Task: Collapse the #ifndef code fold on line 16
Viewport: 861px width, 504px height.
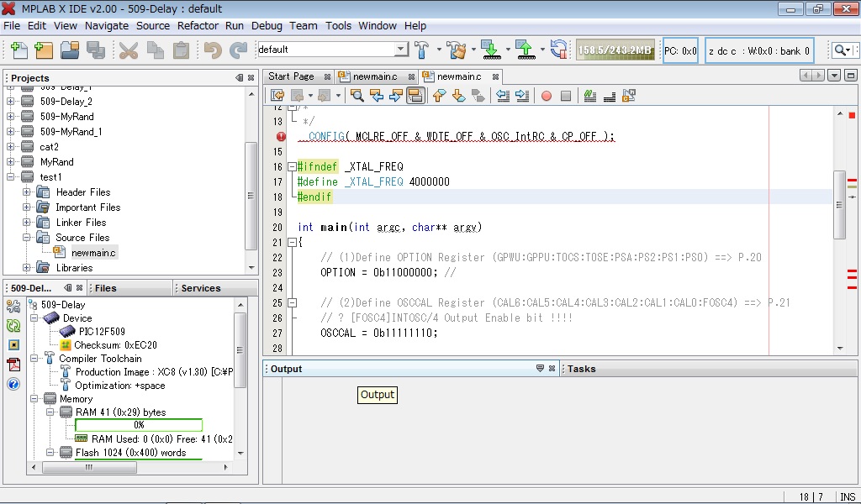Action: [292, 167]
